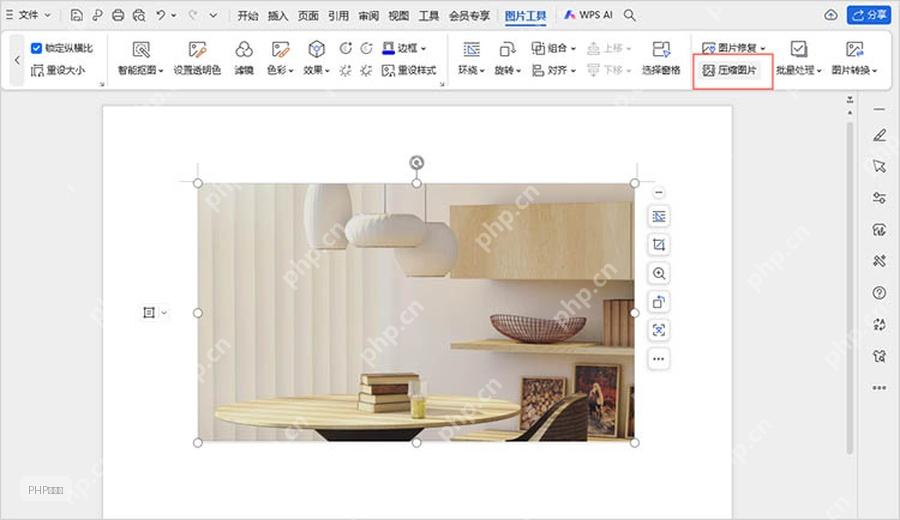Switch to the 审阅 tab

point(368,15)
